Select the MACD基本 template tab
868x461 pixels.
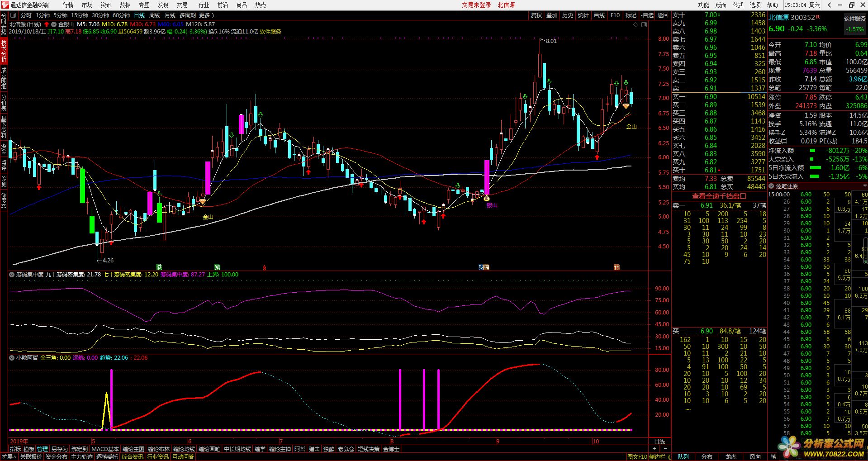105,449
